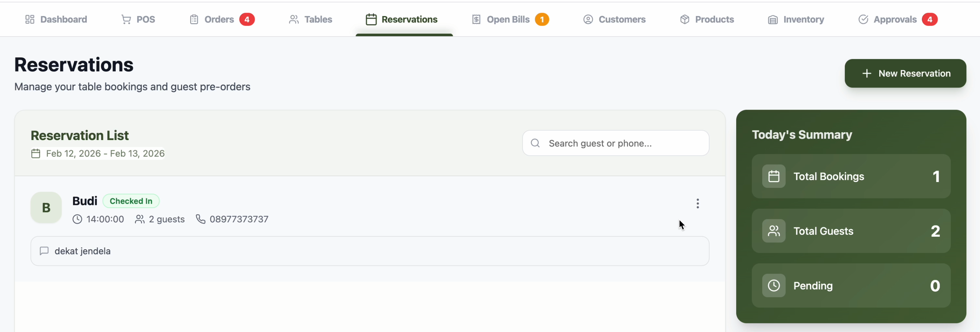The image size is (980, 332).
Task: Open the Dashboard tab
Action: (x=56, y=19)
